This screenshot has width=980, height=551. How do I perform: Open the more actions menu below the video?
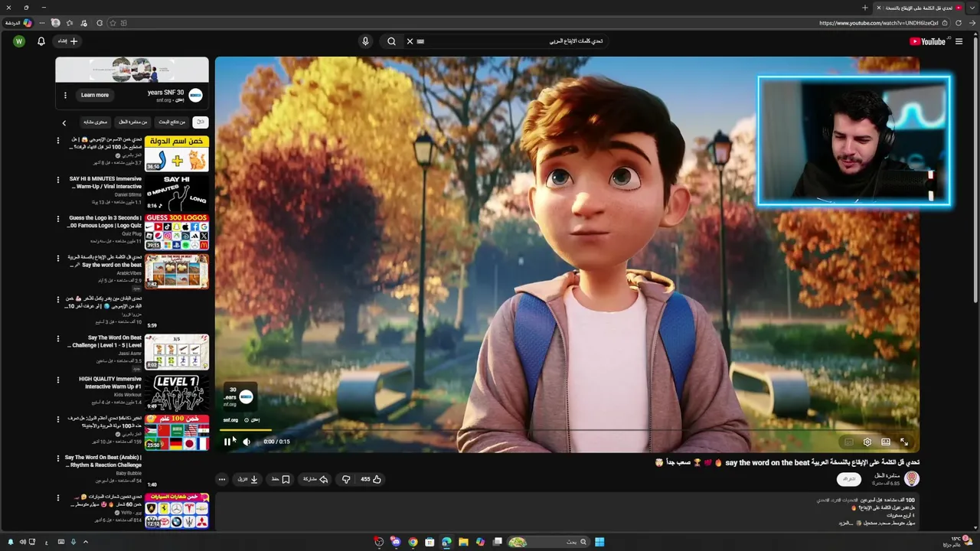pyautogui.click(x=222, y=479)
